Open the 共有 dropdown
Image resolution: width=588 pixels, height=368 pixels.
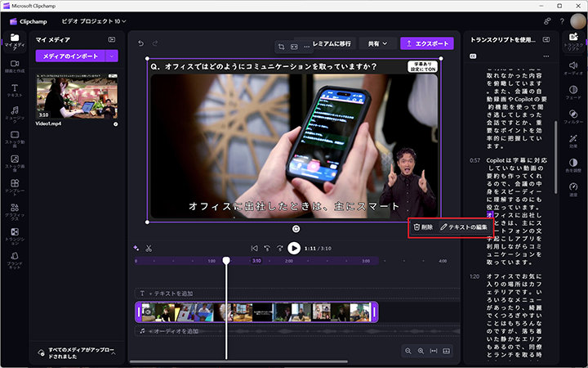pos(377,43)
